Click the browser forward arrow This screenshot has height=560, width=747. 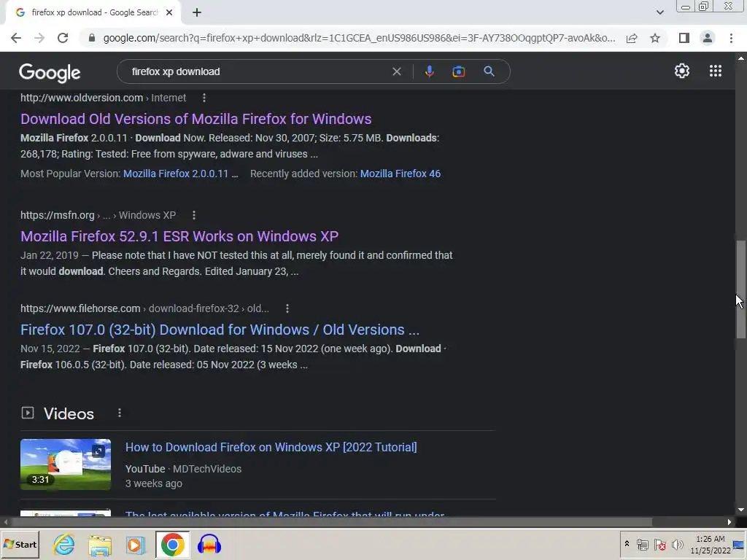click(x=39, y=38)
